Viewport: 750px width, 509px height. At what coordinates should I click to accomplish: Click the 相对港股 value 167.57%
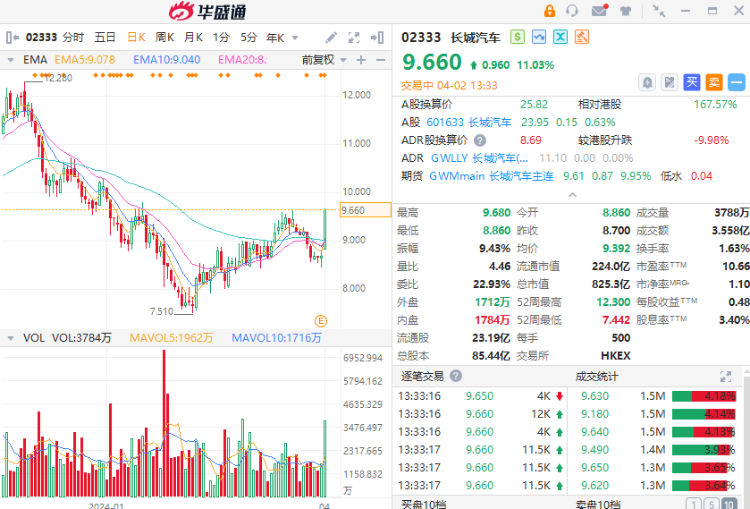point(716,104)
